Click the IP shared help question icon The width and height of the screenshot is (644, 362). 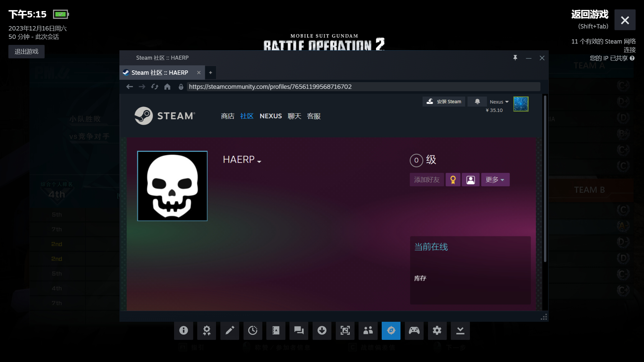[632, 58]
